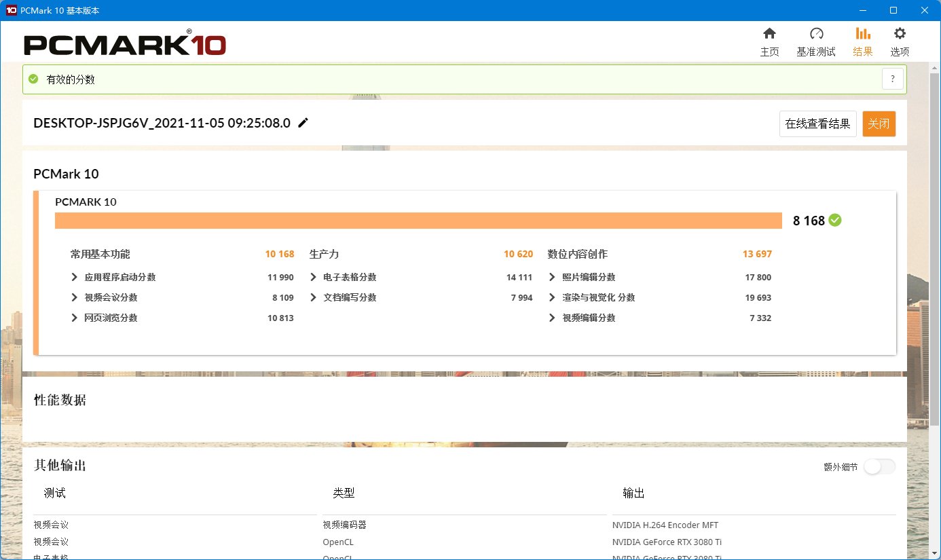Click the green check in valid score banner
Viewport: 941px width, 560px height.
[33, 79]
